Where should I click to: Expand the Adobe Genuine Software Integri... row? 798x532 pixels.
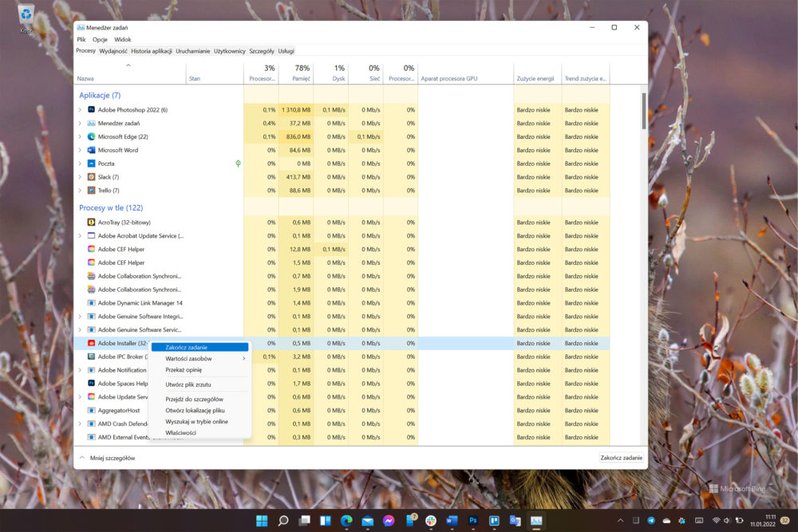80,317
